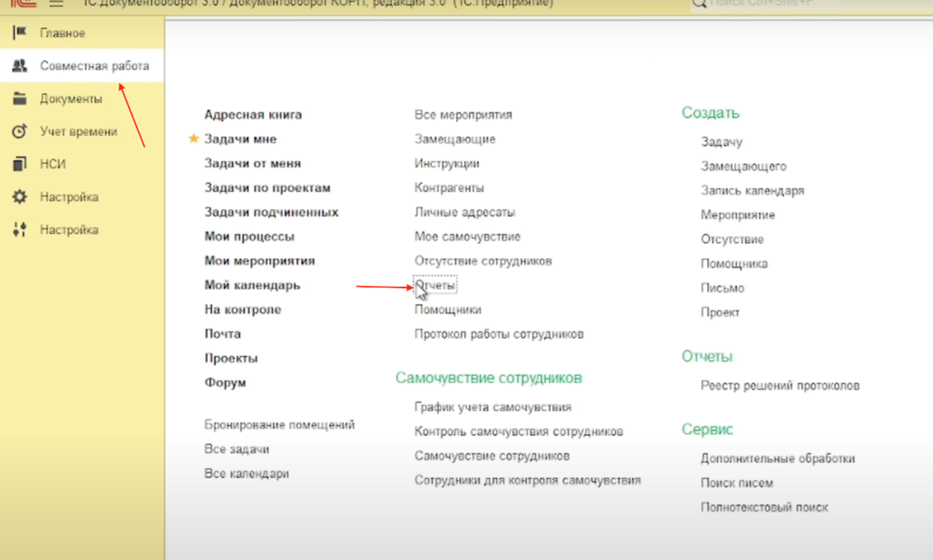Click the hamburger menu icon in title bar
This screenshot has width=933, height=560.
(56, 4)
